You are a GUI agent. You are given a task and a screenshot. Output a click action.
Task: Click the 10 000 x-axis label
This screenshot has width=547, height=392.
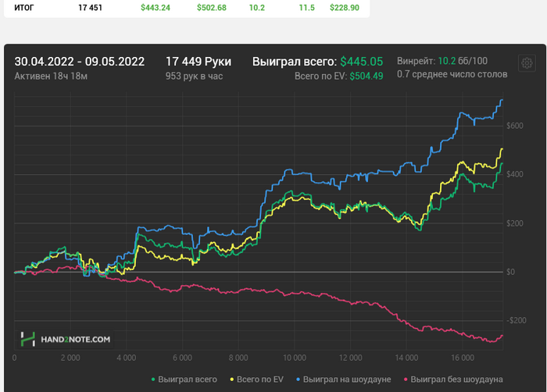tap(295, 358)
